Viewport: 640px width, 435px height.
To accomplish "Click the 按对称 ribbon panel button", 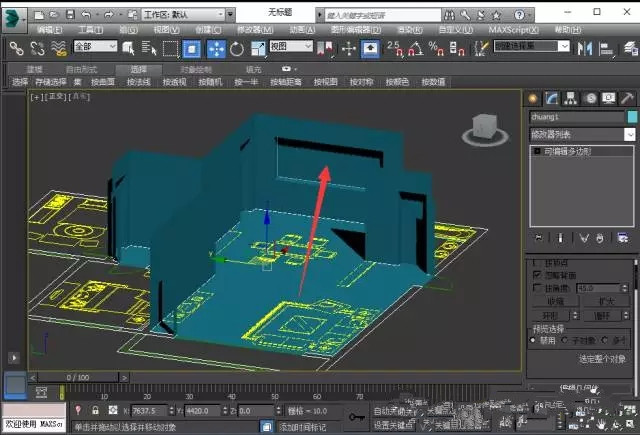I will tap(362, 82).
